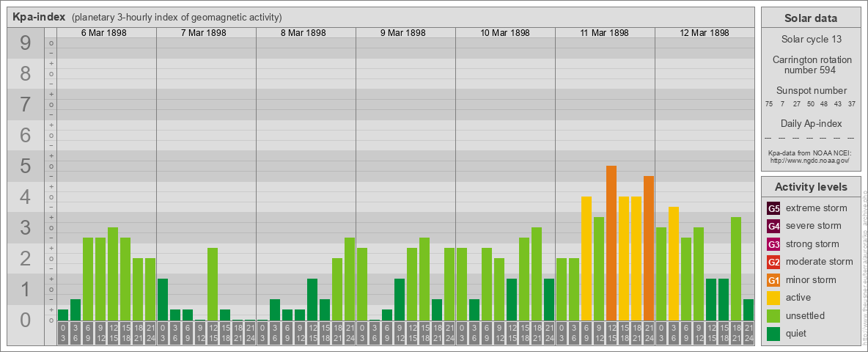Click the 'extreme storm' legend label
The image size is (868, 352).
point(817,209)
